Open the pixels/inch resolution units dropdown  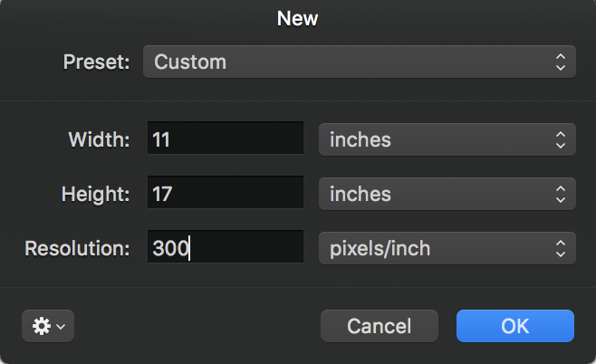click(x=447, y=248)
